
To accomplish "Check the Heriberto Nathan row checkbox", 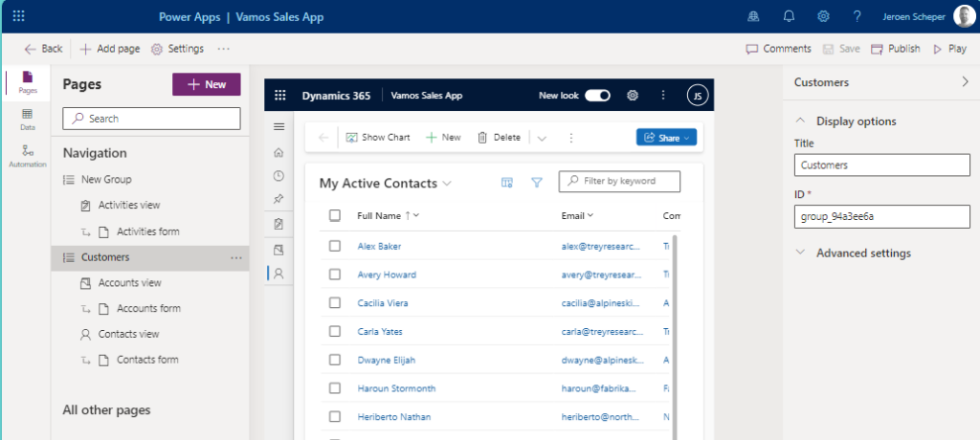I will click(x=335, y=416).
